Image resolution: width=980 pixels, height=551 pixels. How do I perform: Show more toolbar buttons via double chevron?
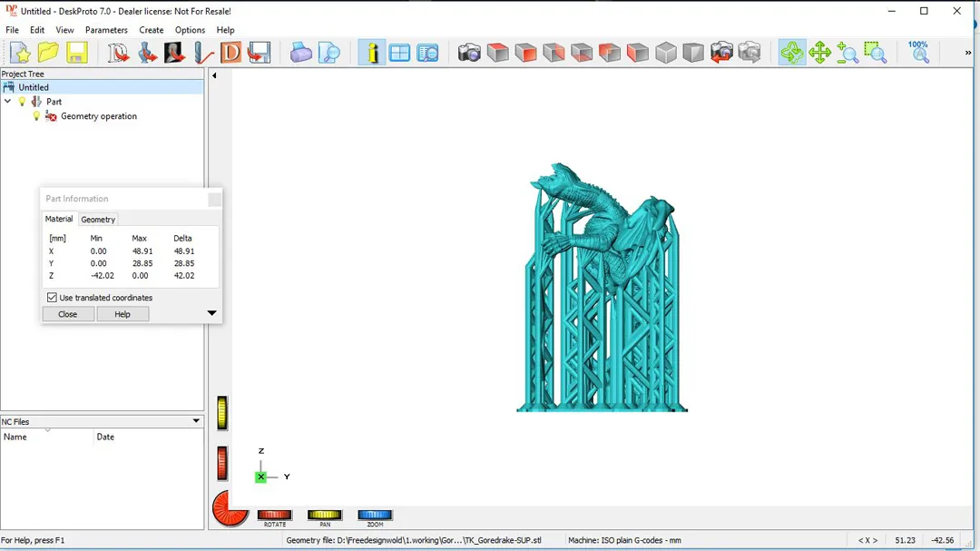(x=968, y=53)
